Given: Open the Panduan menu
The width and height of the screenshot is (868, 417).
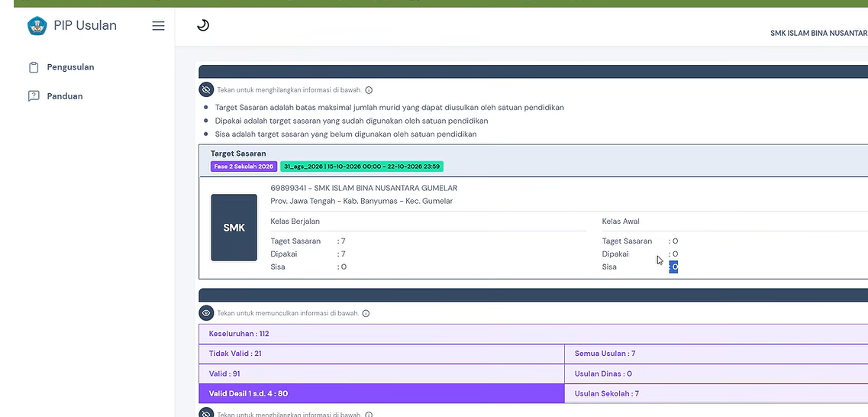Looking at the screenshot, I should coord(65,96).
